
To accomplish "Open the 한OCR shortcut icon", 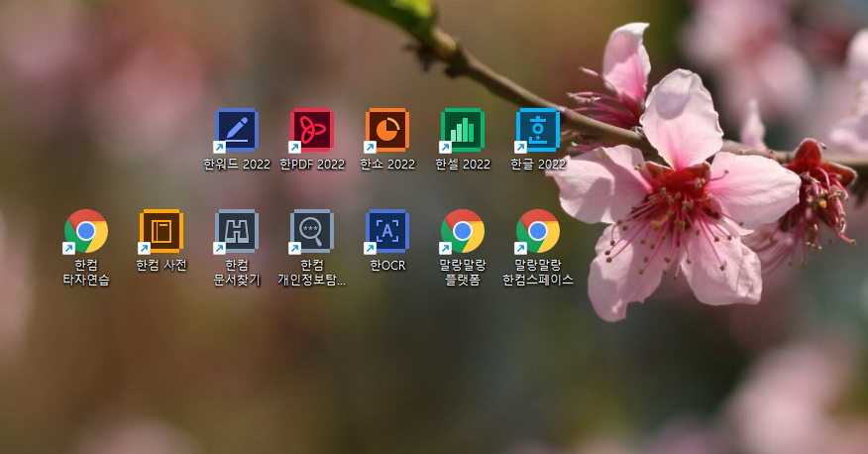I will 387,231.
